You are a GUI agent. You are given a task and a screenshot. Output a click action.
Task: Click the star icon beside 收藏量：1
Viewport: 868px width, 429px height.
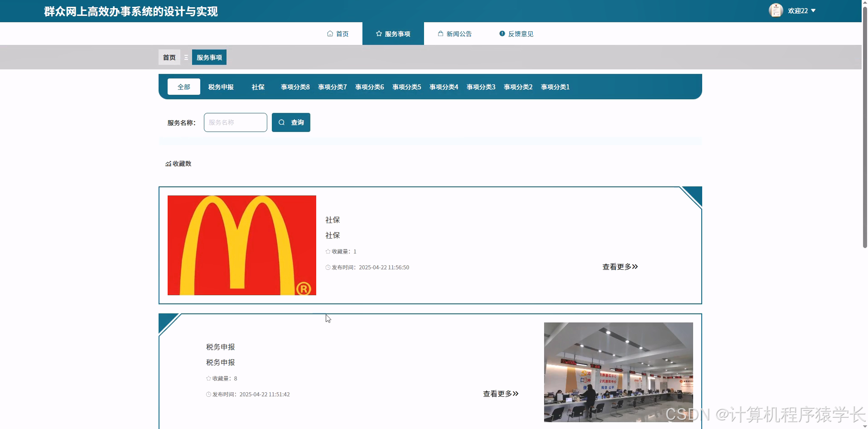pyautogui.click(x=327, y=251)
